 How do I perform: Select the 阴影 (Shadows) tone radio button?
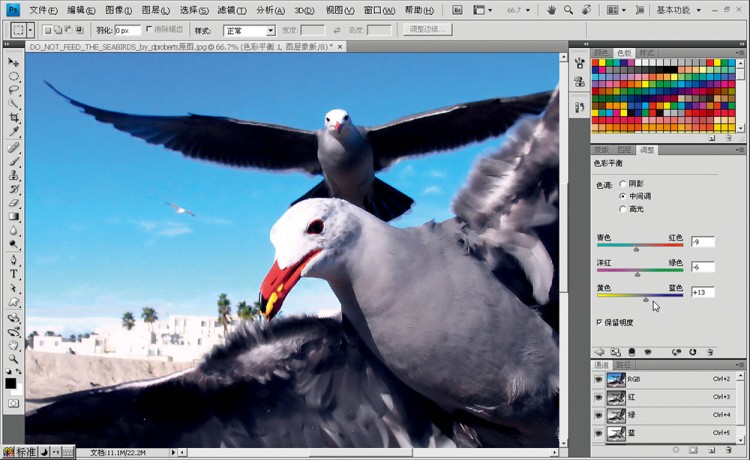click(623, 184)
